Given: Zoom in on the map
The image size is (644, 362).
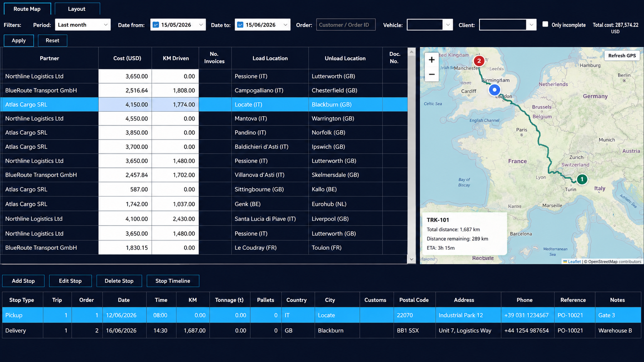Looking at the screenshot, I should click(431, 60).
